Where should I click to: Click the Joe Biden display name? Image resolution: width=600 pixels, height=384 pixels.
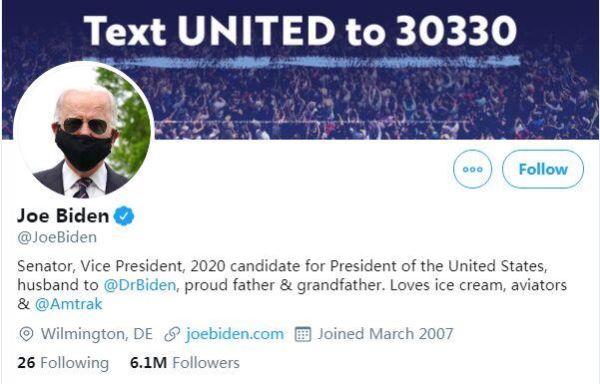click(63, 216)
